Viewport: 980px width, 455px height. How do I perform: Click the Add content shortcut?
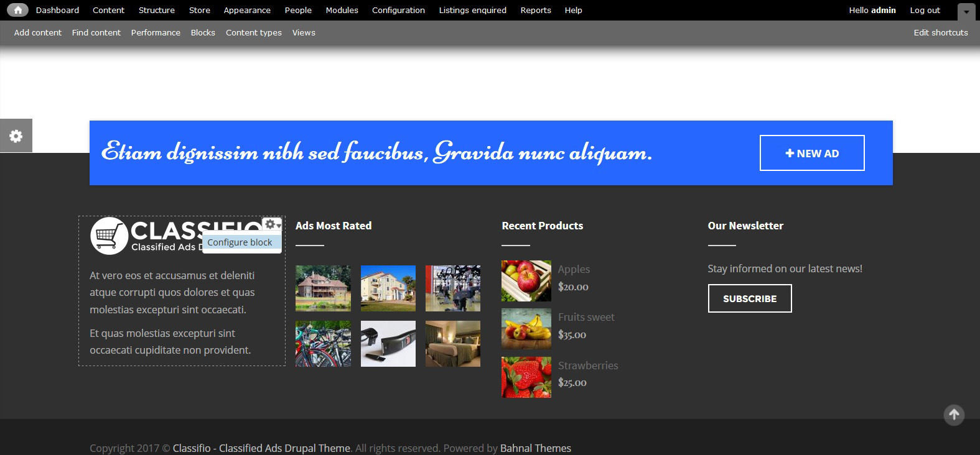[x=38, y=32]
